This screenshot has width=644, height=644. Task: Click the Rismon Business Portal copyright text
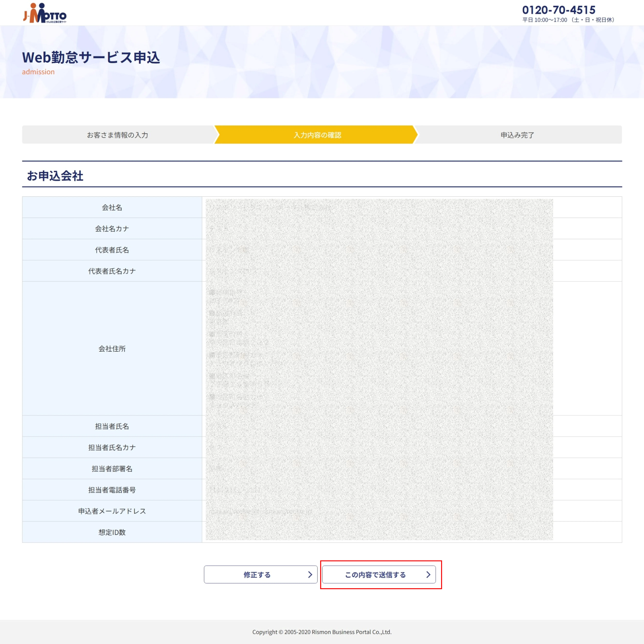(322, 632)
